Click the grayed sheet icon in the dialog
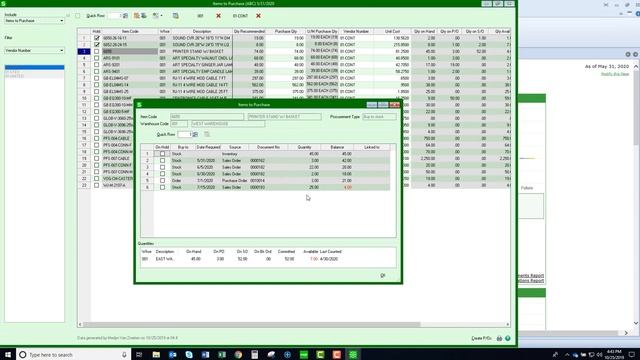The image size is (640, 360). tap(207, 134)
